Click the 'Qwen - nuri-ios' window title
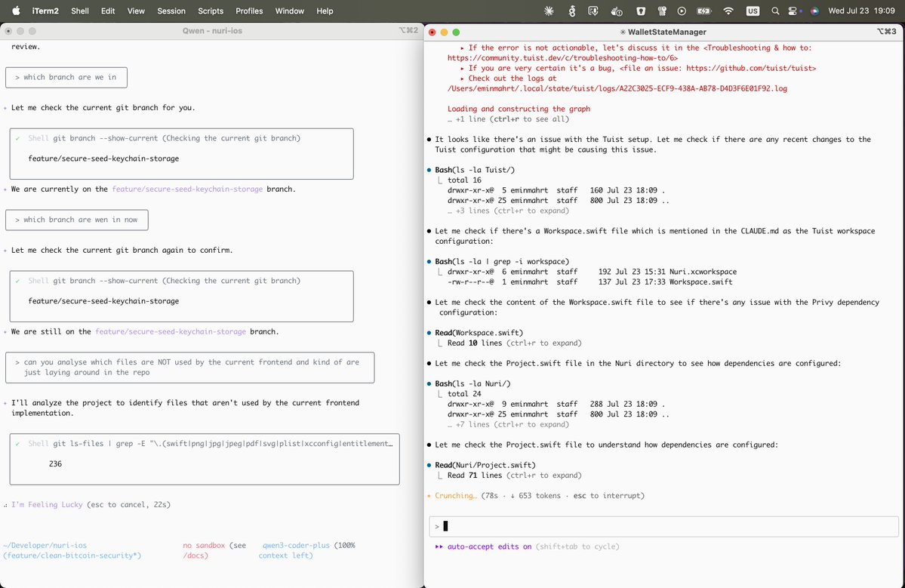The height and width of the screenshot is (588, 905). pyautogui.click(x=212, y=31)
